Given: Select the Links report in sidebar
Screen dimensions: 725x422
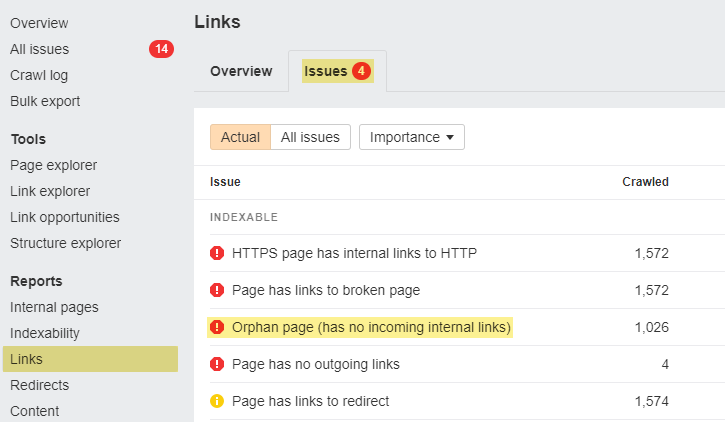Looking at the screenshot, I should [x=90, y=359].
